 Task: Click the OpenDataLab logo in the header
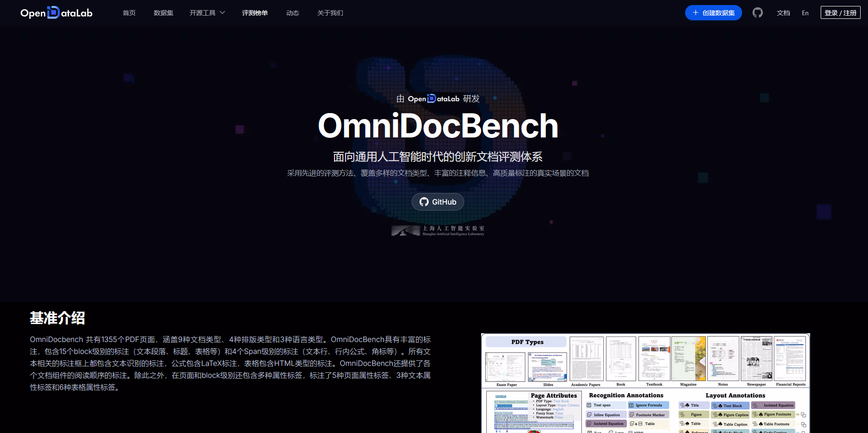point(56,13)
